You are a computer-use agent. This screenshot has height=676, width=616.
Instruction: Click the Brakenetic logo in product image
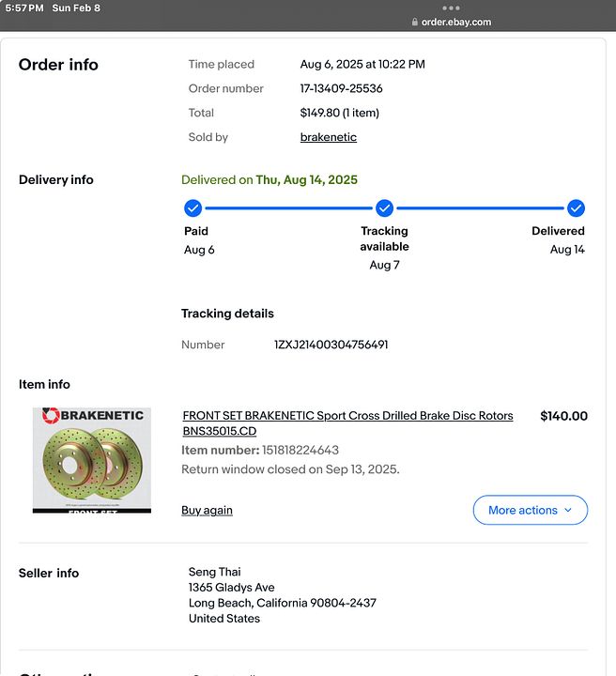coord(93,416)
